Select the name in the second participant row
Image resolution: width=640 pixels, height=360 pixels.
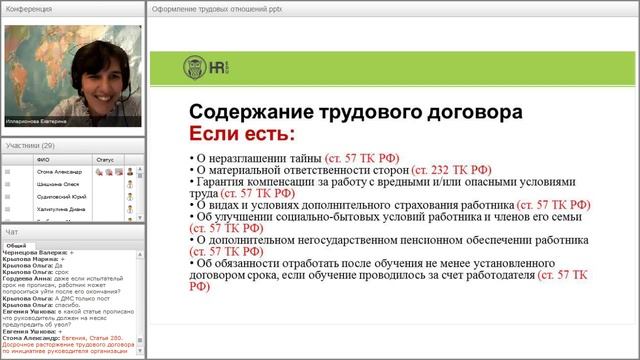coord(58,184)
